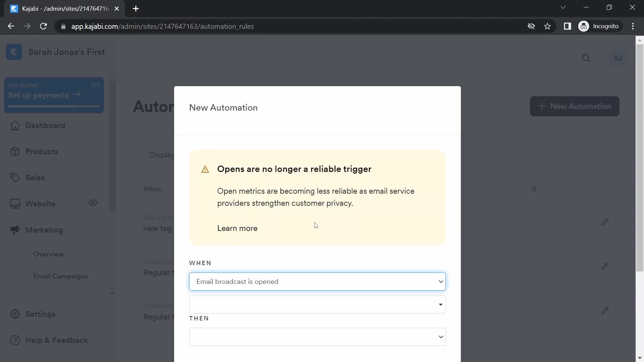Click the search icon in top bar
This screenshot has height=362, width=644.
(x=586, y=58)
